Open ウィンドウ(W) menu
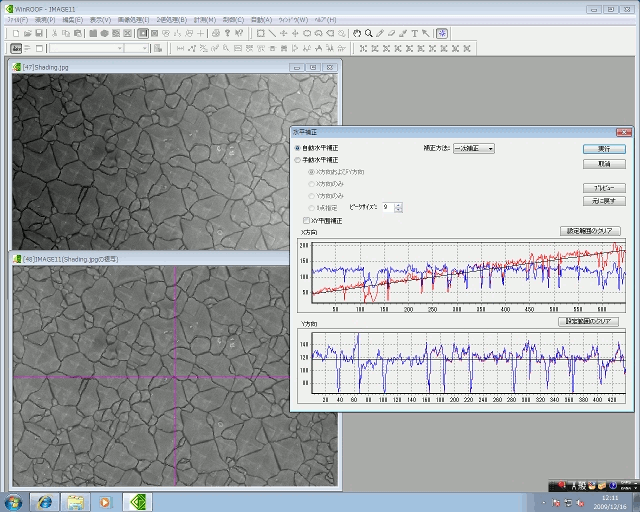The image size is (640, 512). (x=293, y=20)
